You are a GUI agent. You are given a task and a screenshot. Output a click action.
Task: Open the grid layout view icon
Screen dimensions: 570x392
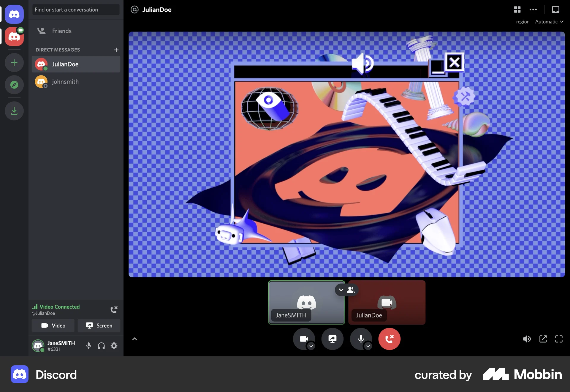point(517,10)
